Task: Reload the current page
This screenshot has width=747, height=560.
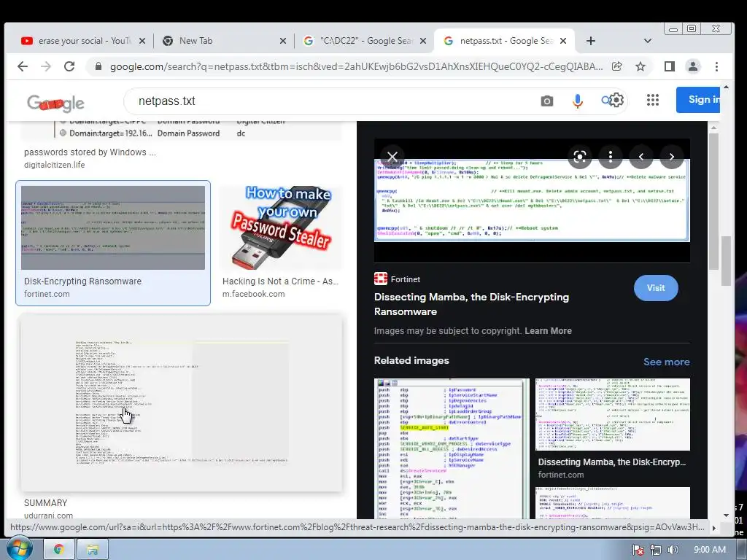Action: [69, 66]
